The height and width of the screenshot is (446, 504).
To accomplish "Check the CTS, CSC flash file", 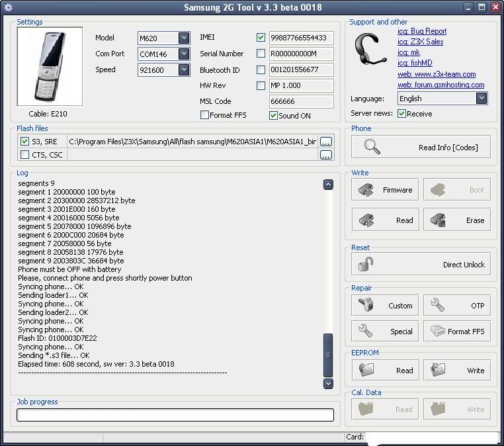I will tap(24, 155).
